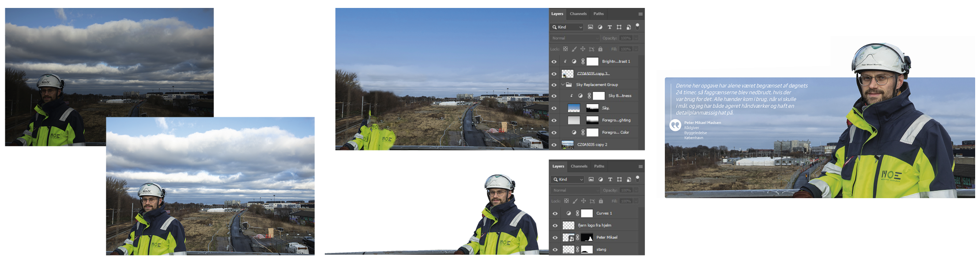Toggle visibility of Sky Replacement Group

point(554,85)
